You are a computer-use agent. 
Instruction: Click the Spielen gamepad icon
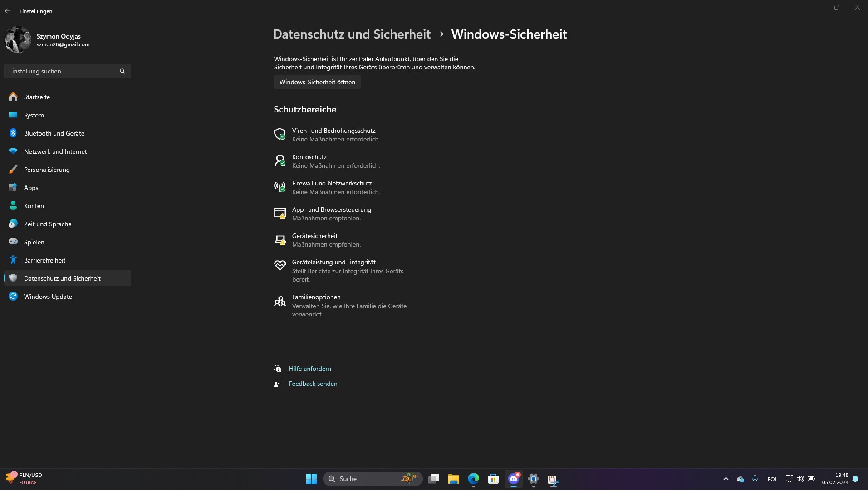tap(13, 242)
